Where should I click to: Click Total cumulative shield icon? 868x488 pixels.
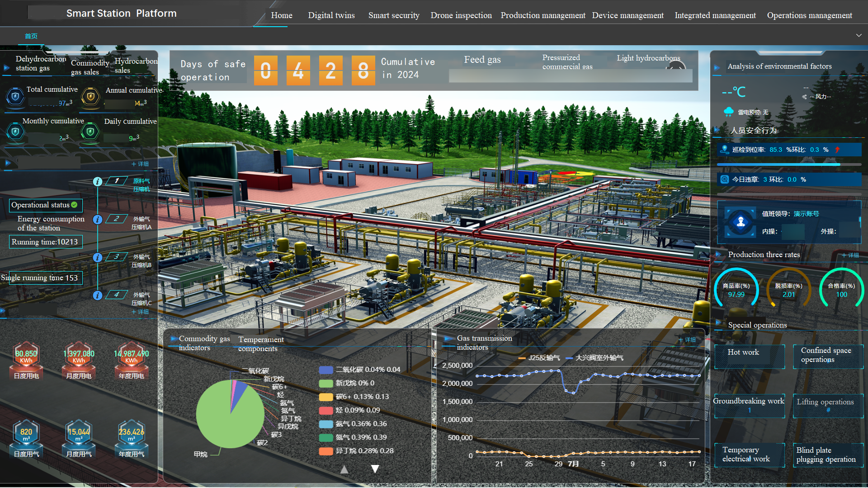[x=15, y=96]
